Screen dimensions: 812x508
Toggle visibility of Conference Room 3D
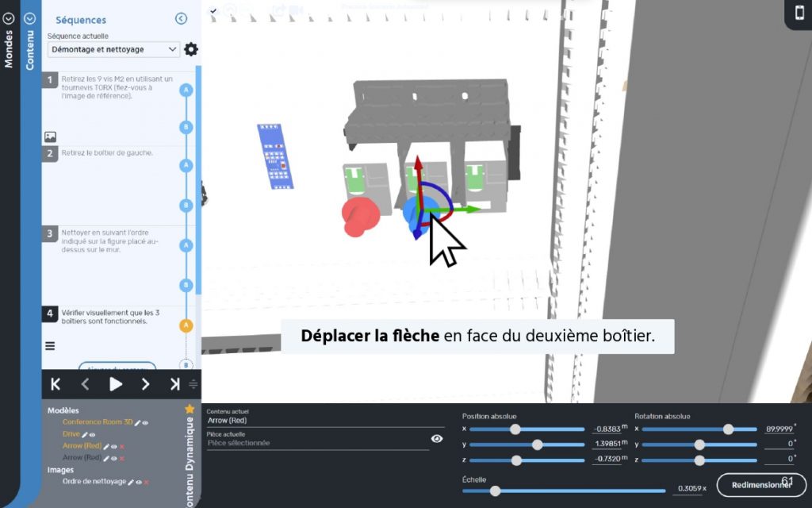tap(146, 422)
